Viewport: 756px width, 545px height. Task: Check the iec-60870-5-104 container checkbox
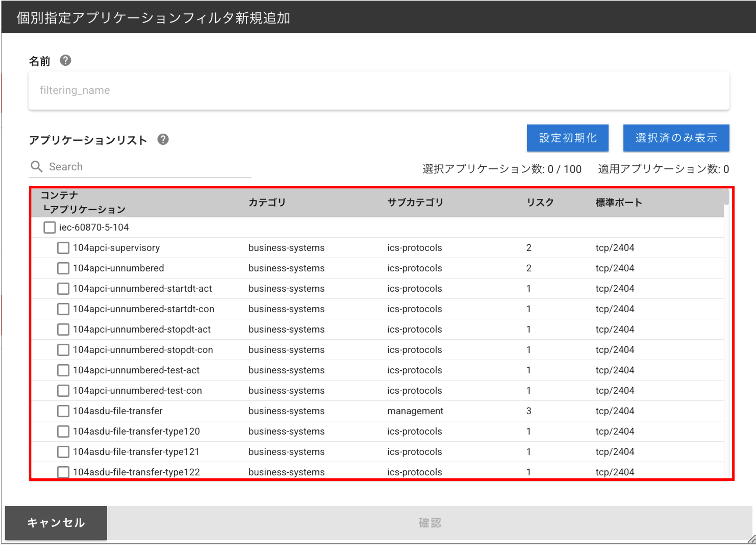pyautogui.click(x=49, y=227)
